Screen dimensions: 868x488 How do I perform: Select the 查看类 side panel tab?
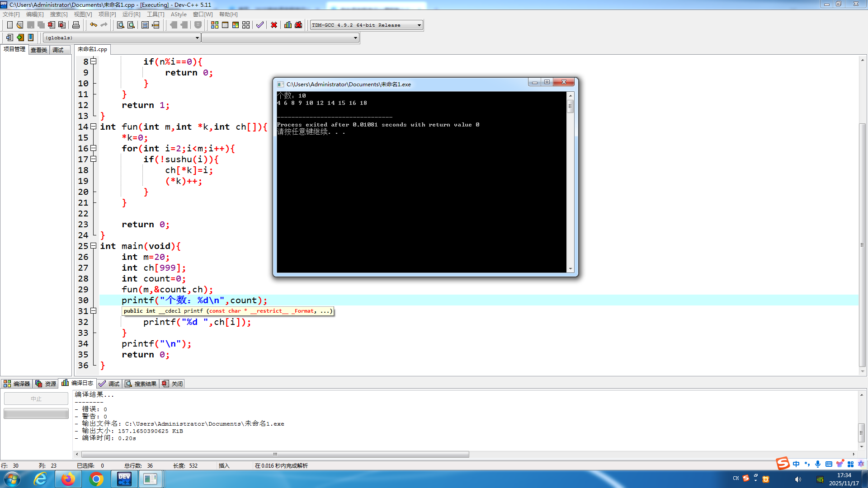(x=39, y=50)
